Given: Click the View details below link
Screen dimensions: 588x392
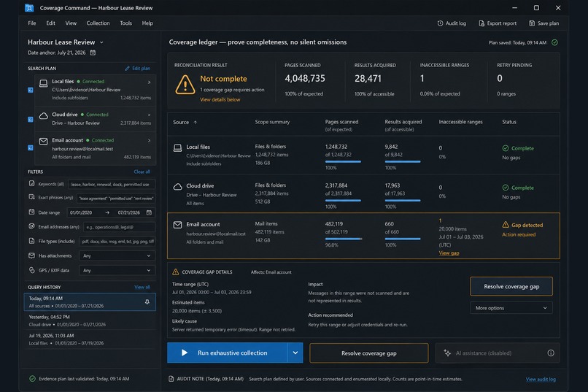Looking at the screenshot, I should click(220, 100).
